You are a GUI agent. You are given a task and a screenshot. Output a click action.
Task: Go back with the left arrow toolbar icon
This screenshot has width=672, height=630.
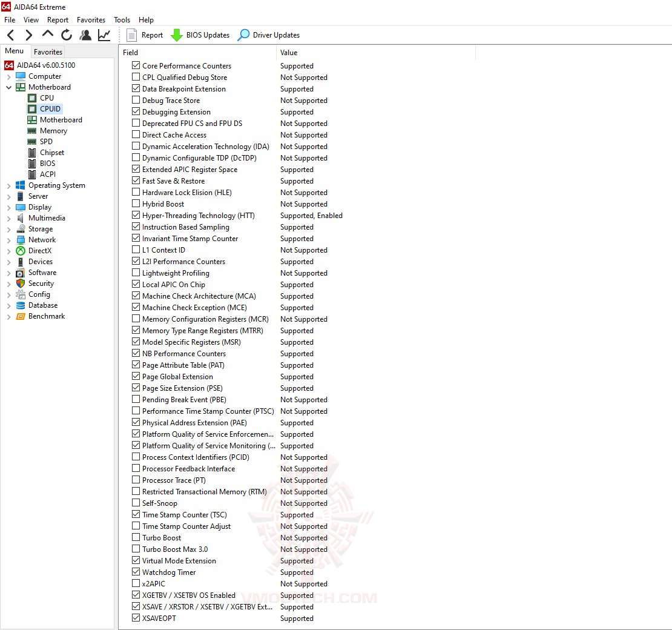[x=11, y=35]
